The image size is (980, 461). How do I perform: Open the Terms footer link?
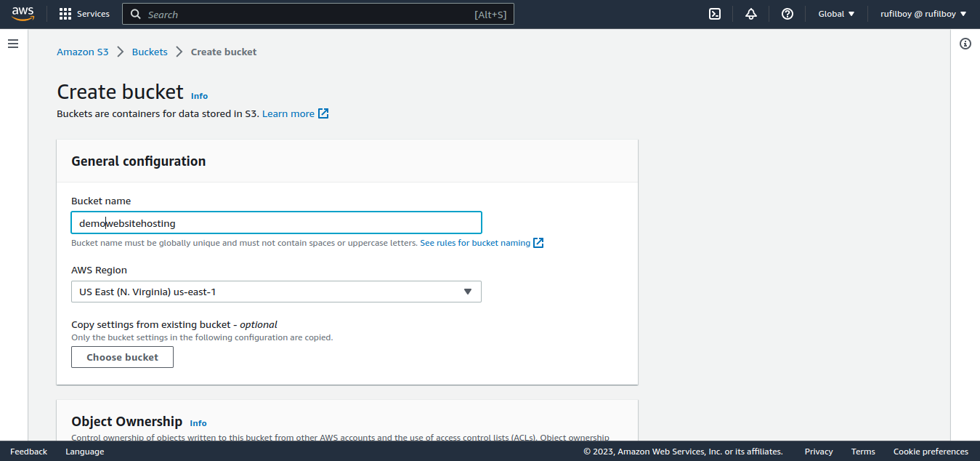[x=863, y=452]
